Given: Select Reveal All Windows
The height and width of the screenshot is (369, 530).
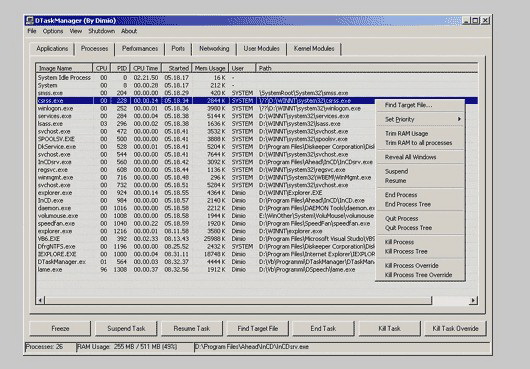Looking at the screenshot, I should pos(420,157).
